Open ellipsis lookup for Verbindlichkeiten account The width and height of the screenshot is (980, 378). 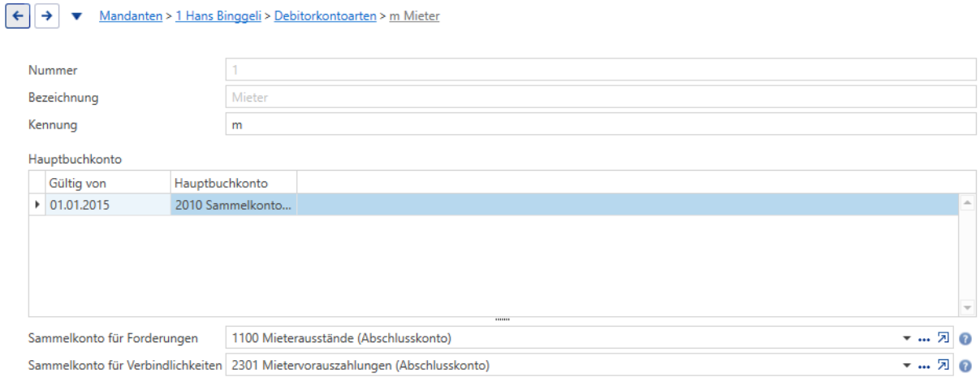click(x=924, y=365)
